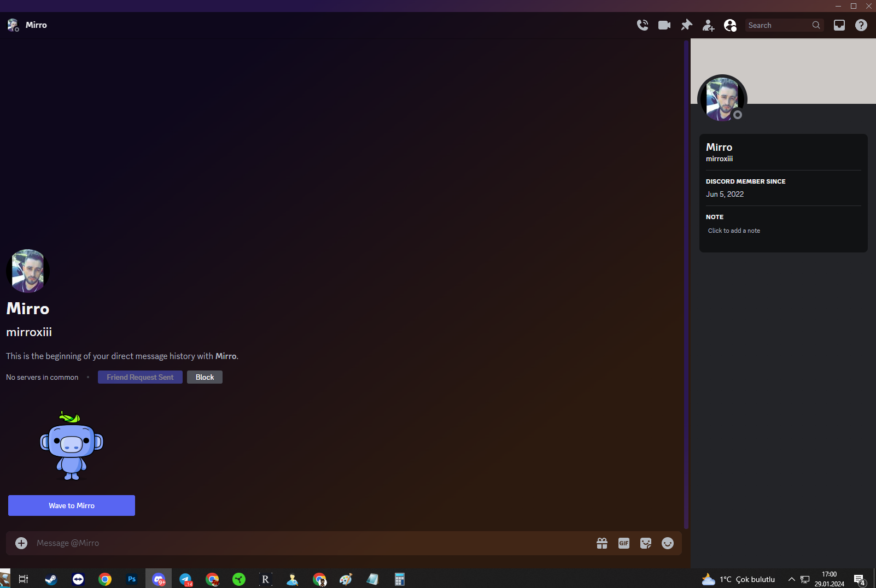Start a video call with Mirro
Viewport: 876px width, 588px height.
click(664, 25)
